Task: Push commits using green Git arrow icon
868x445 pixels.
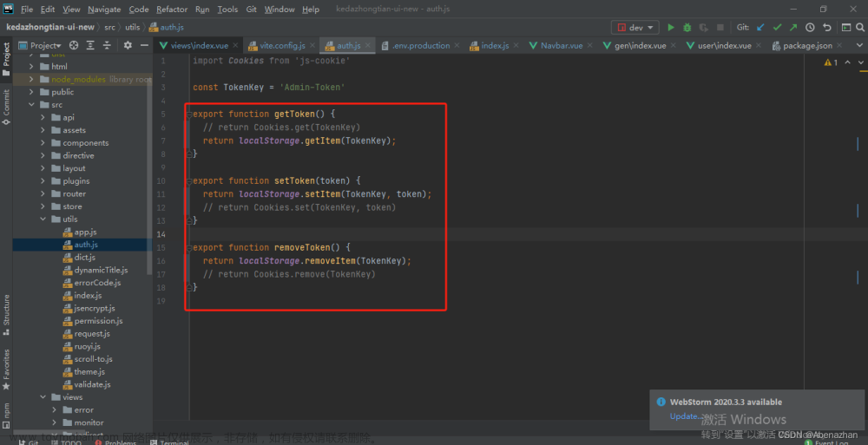Action: tap(793, 27)
